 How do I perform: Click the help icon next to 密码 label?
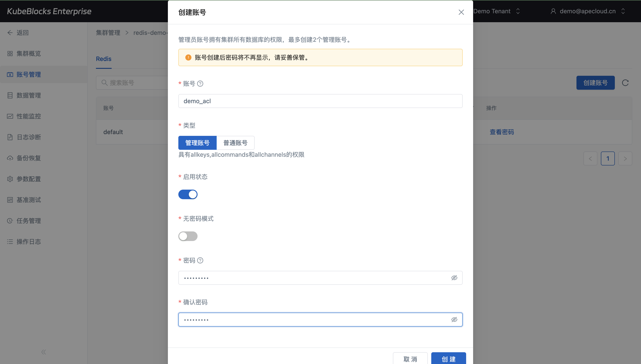[200, 261]
